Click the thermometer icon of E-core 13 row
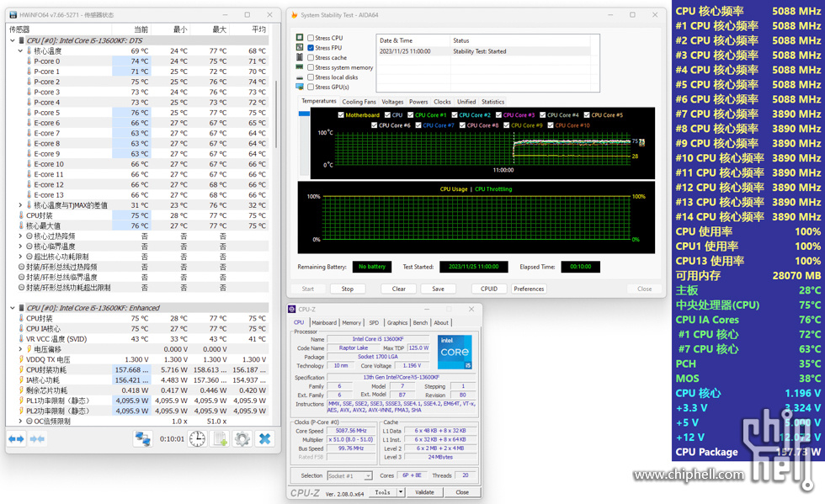 pos(29,194)
